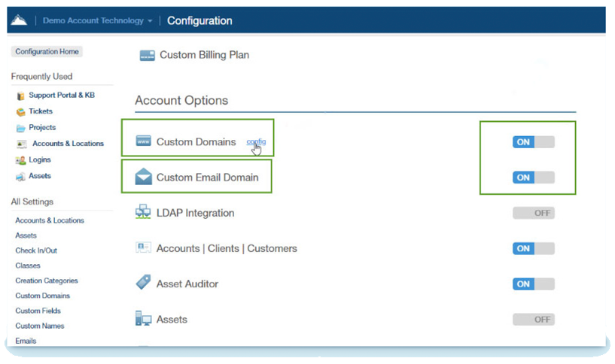Viewport: 615px width, 364px height.
Task: Click the Asset Auditor tag icon
Action: pos(143,284)
